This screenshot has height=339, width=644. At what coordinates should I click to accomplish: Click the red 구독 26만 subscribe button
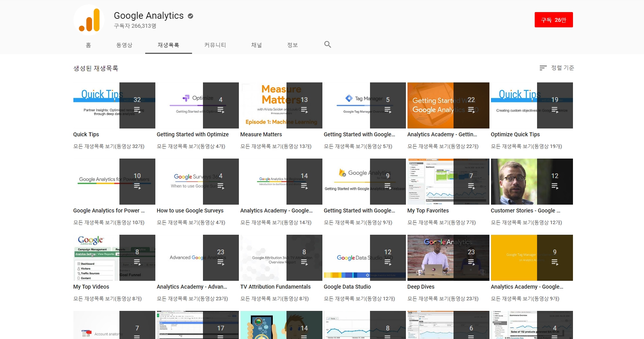pyautogui.click(x=554, y=20)
